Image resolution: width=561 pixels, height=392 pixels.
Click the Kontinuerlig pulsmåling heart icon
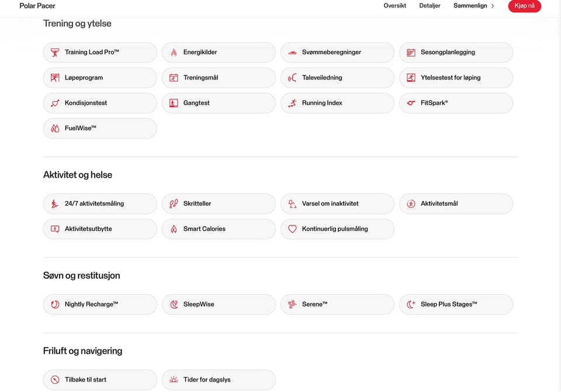[x=292, y=229]
